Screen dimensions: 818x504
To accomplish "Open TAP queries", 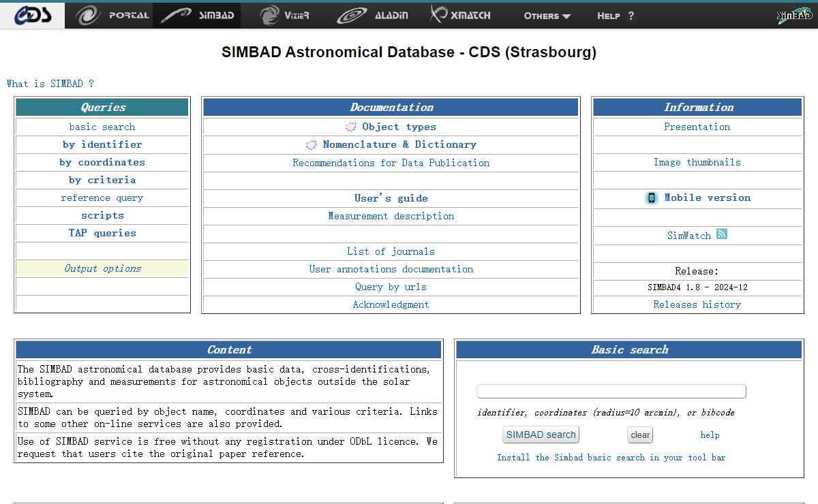I will click(x=102, y=233).
